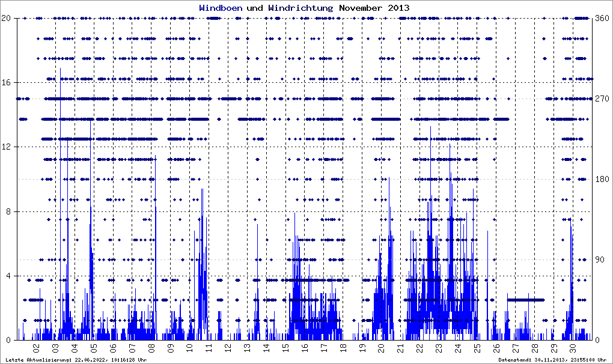Click left axis value 16
Screen dimensions: 613x364
point(6,82)
